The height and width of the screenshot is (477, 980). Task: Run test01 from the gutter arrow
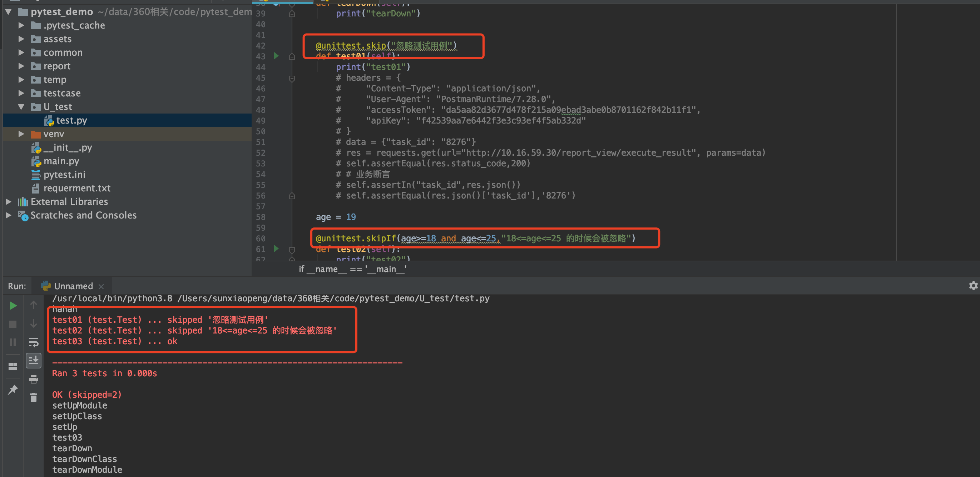(276, 56)
